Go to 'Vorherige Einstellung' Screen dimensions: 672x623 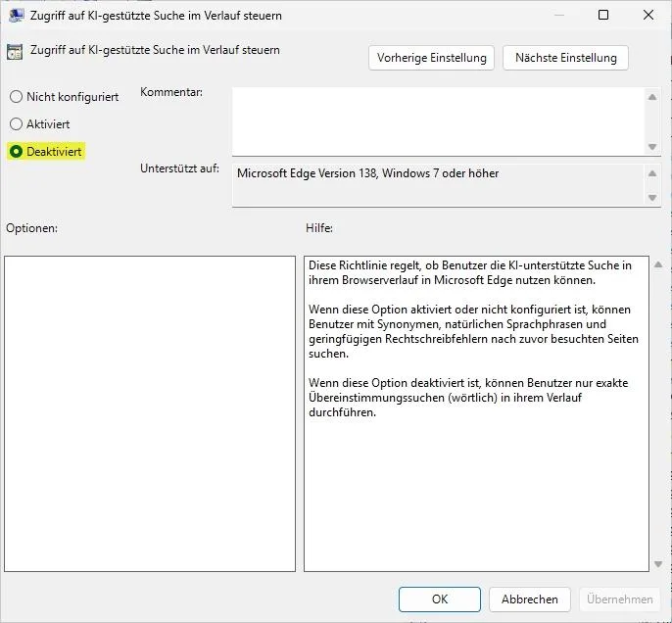point(432,58)
